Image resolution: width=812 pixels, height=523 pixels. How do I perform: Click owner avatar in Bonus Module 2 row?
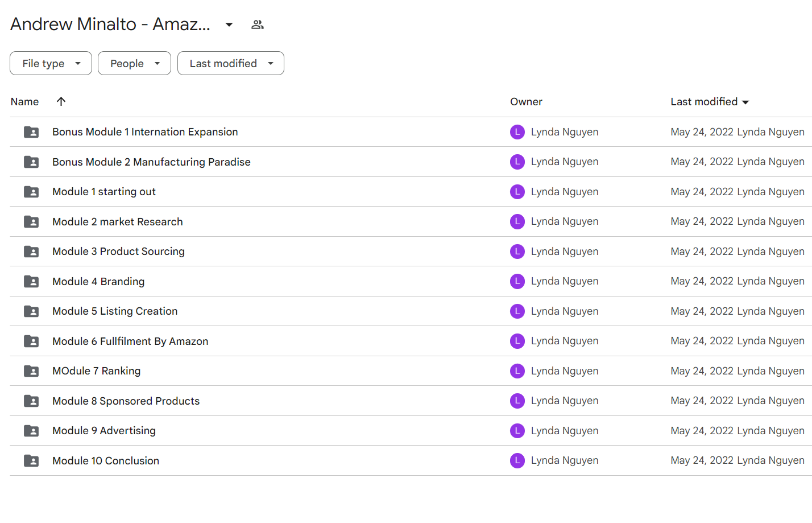(517, 162)
